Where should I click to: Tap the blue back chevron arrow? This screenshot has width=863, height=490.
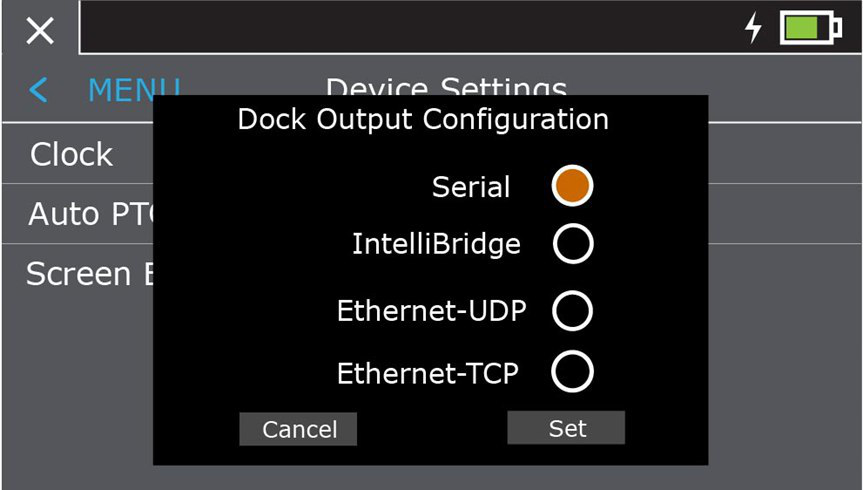[38, 90]
